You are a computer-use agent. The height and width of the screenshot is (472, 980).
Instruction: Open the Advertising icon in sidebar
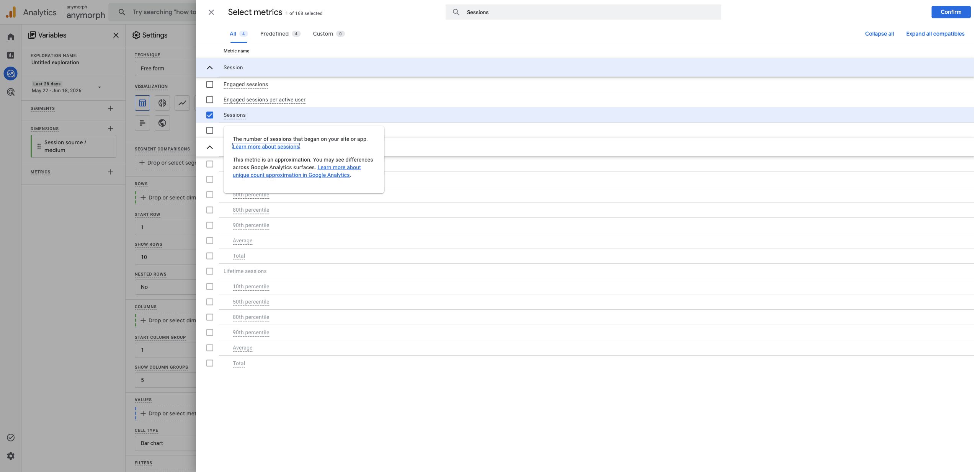pos(11,92)
